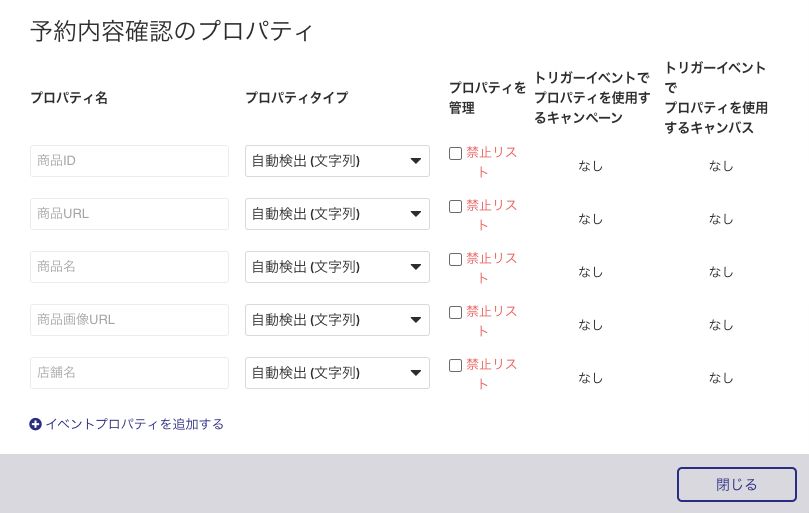Viewport: 809px width, 513px height.
Task: Open the property type dropdown for 商品ID
Action: 337,161
